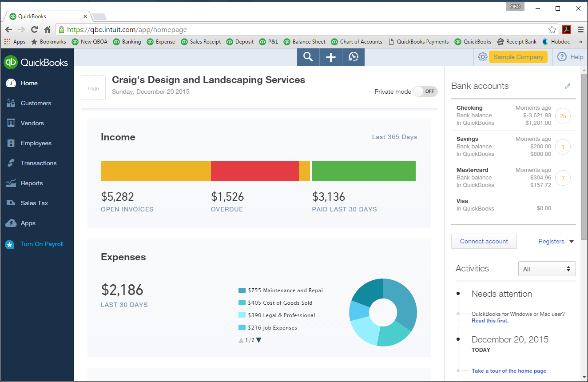Toggle Private mode switch
This screenshot has height=382, width=588.
pos(425,92)
